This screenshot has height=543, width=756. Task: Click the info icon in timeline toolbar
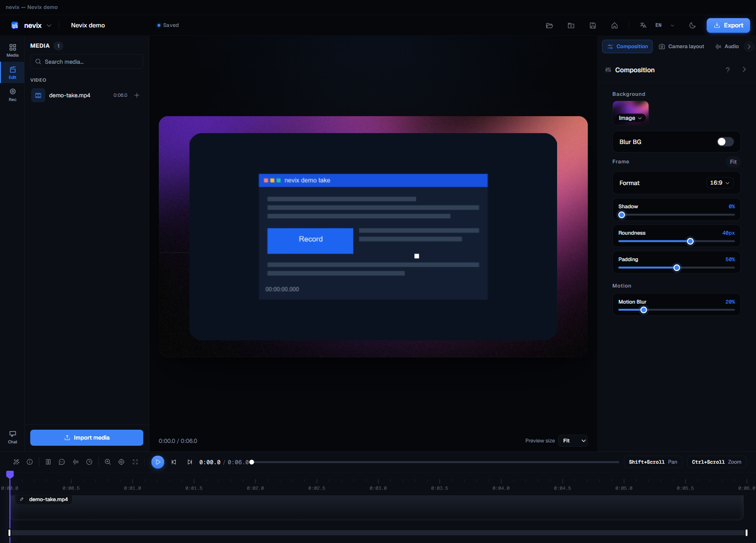pyautogui.click(x=30, y=462)
